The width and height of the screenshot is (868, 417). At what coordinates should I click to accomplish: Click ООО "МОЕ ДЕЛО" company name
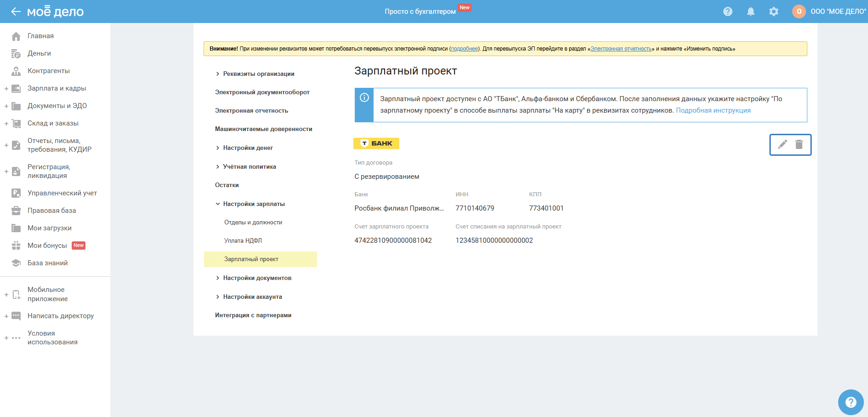(x=839, y=11)
